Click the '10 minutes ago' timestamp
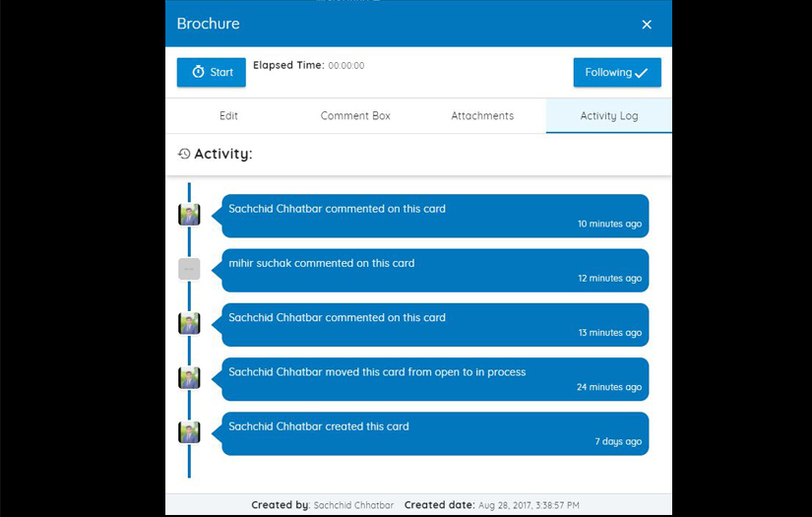The height and width of the screenshot is (517, 812). (x=609, y=224)
